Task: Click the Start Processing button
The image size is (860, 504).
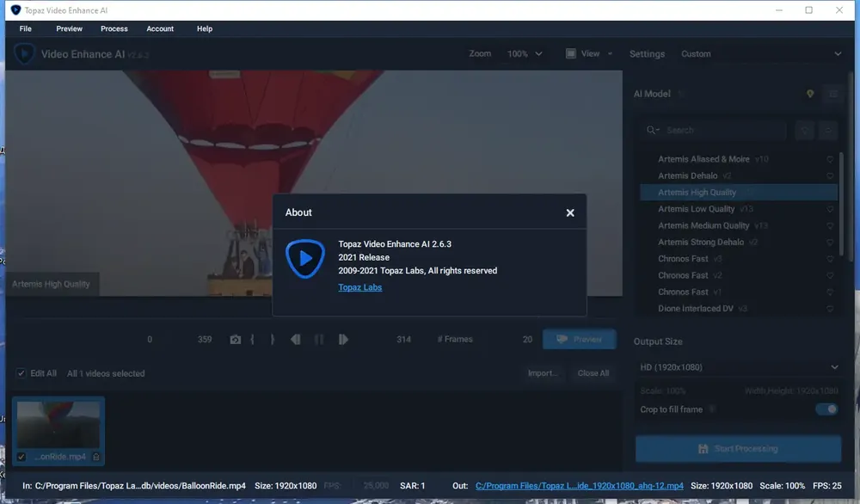Action: click(x=738, y=449)
